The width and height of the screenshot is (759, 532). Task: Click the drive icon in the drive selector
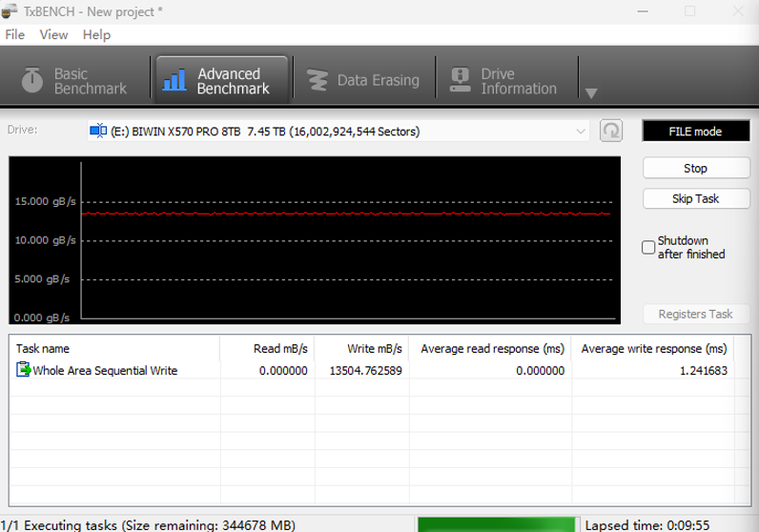pyautogui.click(x=97, y=131)
